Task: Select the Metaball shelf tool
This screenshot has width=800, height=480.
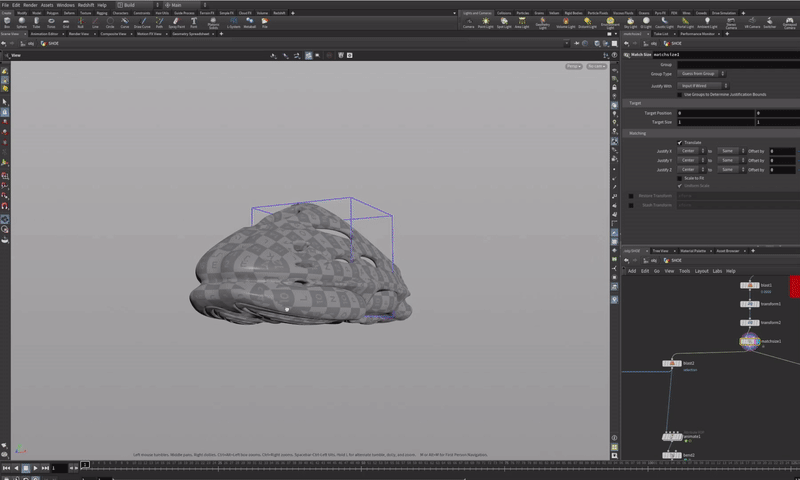Action: 249,22
